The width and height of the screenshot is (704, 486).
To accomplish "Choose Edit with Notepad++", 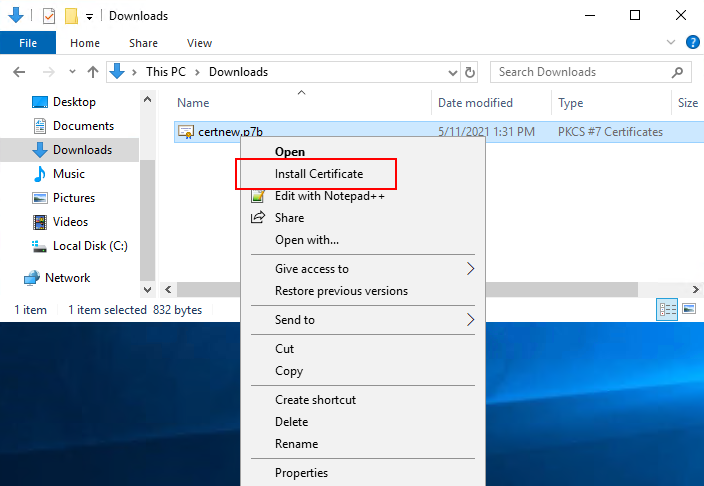I will (363, 196).
